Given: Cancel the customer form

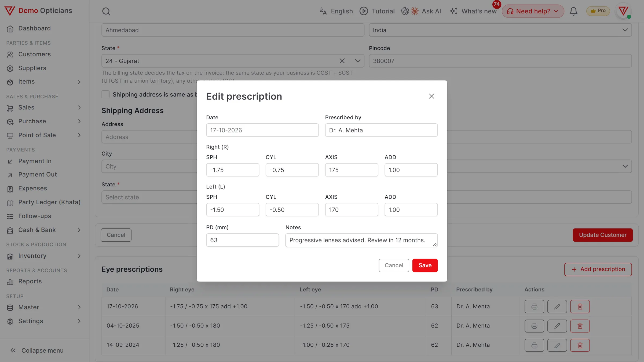Looking at the screenshot, I should coord(116,235).
